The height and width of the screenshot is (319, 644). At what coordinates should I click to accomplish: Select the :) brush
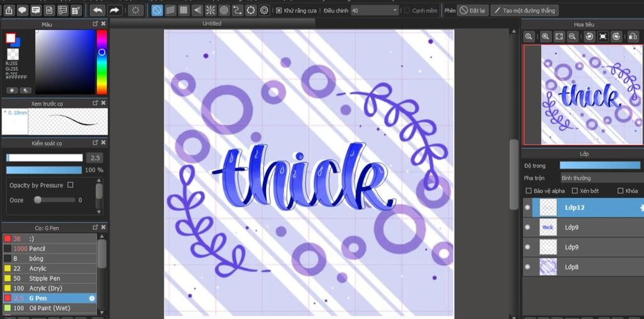coord(49,239)
